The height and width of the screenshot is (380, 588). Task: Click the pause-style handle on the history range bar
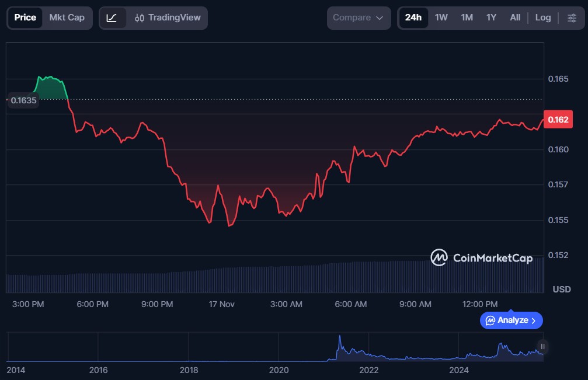click(x=542, y=347)
